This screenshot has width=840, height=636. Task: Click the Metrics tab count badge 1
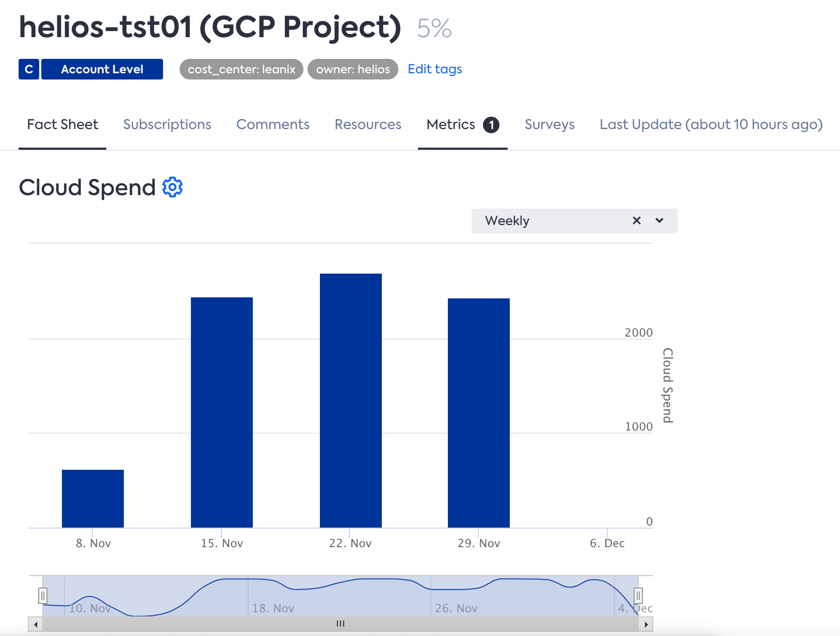coord(491,125)
